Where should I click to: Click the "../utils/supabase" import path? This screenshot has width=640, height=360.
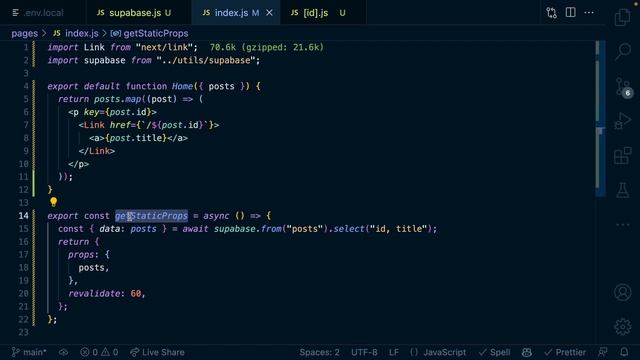pos(206,60)
